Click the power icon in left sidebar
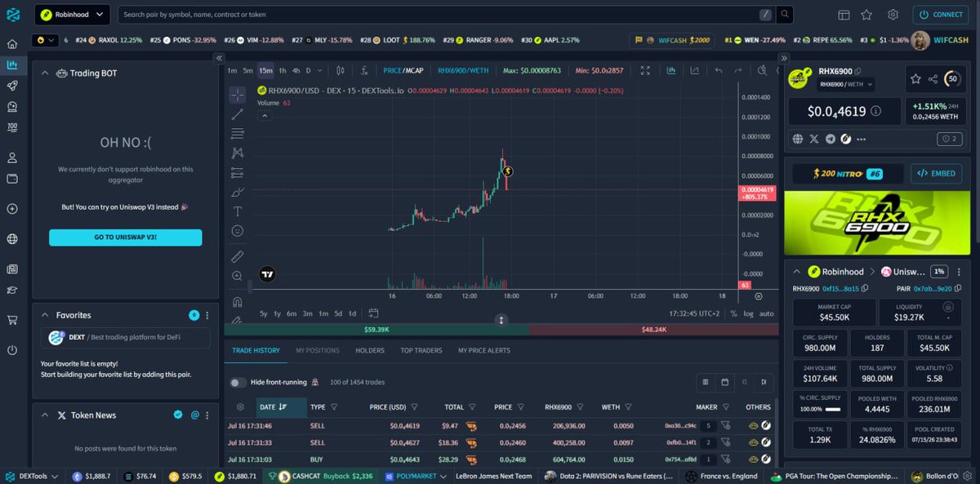 [12, 350]
